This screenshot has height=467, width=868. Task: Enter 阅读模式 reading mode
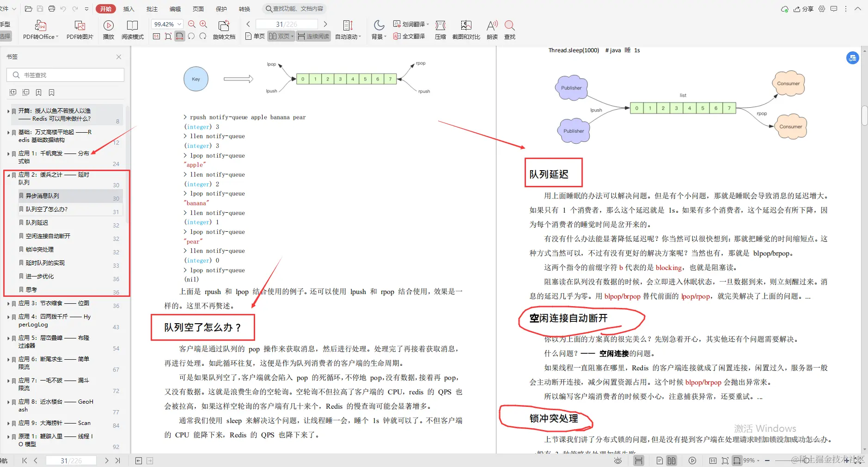point(133,29)
